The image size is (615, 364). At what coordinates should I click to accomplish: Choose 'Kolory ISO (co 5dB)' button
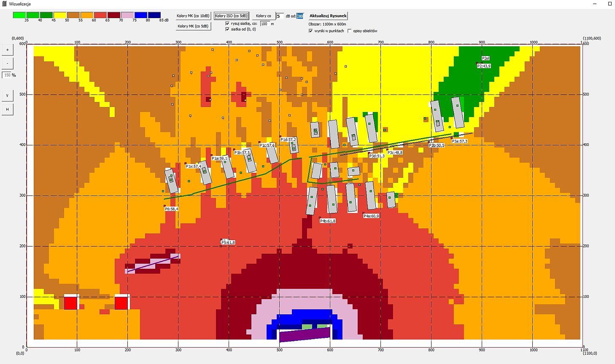coord(231,16)
